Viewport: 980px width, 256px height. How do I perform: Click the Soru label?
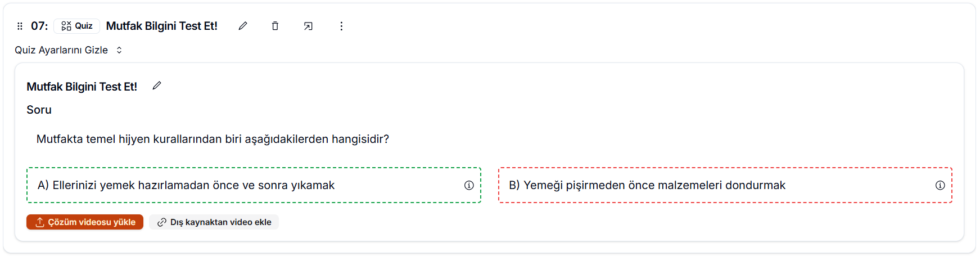pyautogui.click(x=39, y=110)
